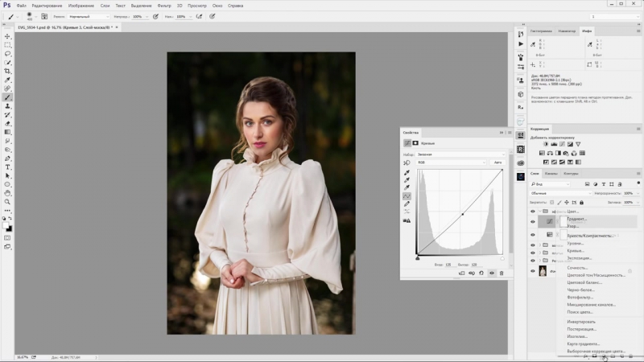Choose Уровни from the adjustment menu

click(576, 244)
